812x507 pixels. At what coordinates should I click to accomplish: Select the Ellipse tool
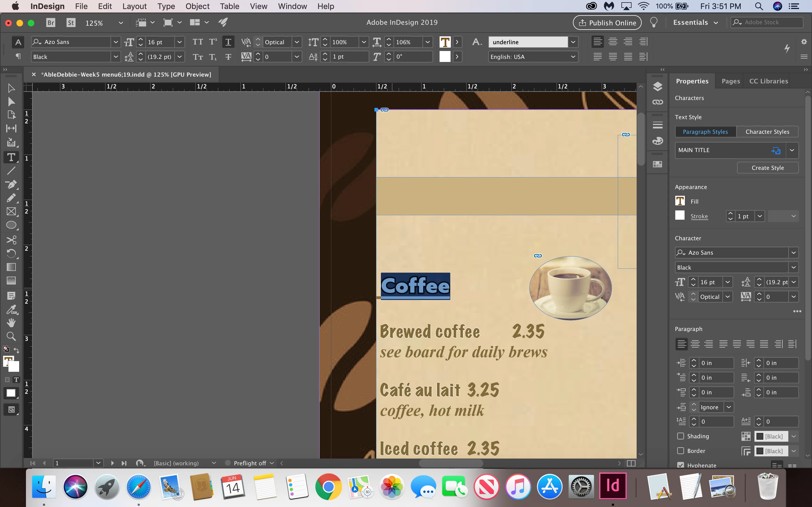click(x=11, y=225)
